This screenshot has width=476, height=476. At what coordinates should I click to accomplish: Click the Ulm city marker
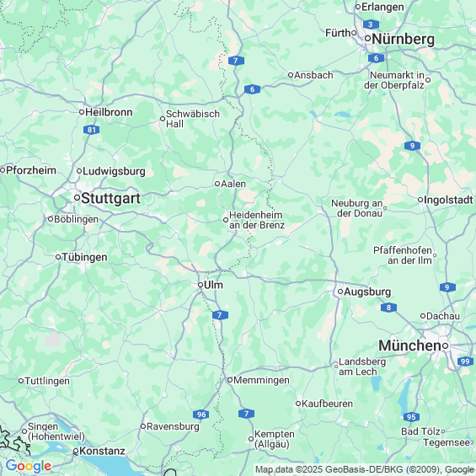tap(201, 285)
